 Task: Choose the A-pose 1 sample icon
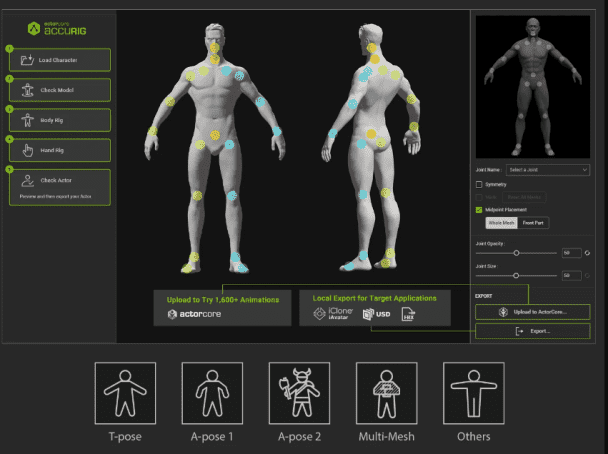coord(212,393)
